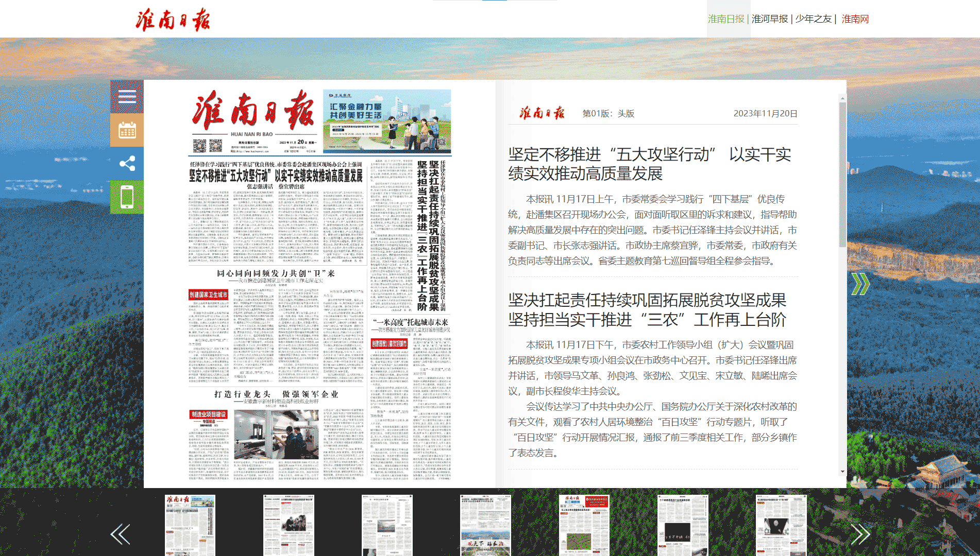The width and height of the screenshot is (980, 556).
Task: Show next thumbnails with right double arrow
Action: pyautogui.click(x=860, y=534)
